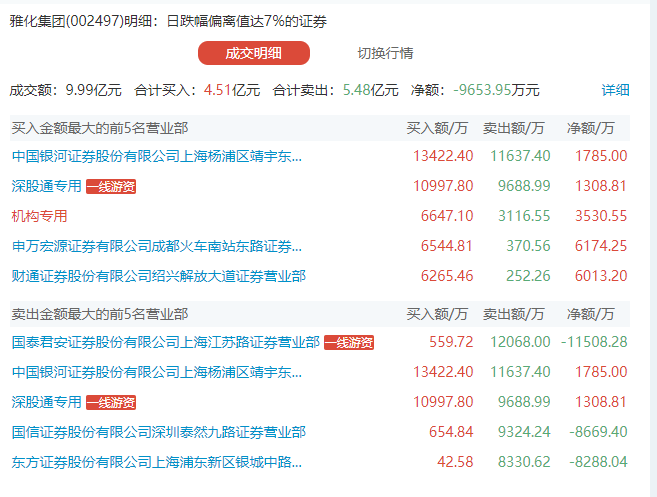
Task: Open 中国银河证券 in the top sellers list
Action: coord(157,372)
